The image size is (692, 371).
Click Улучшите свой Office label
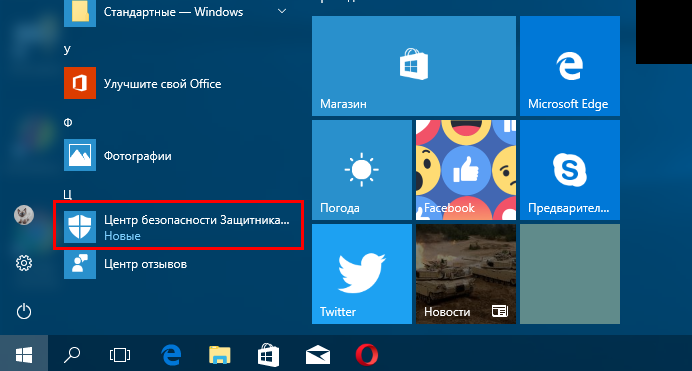tap(162, 84)
